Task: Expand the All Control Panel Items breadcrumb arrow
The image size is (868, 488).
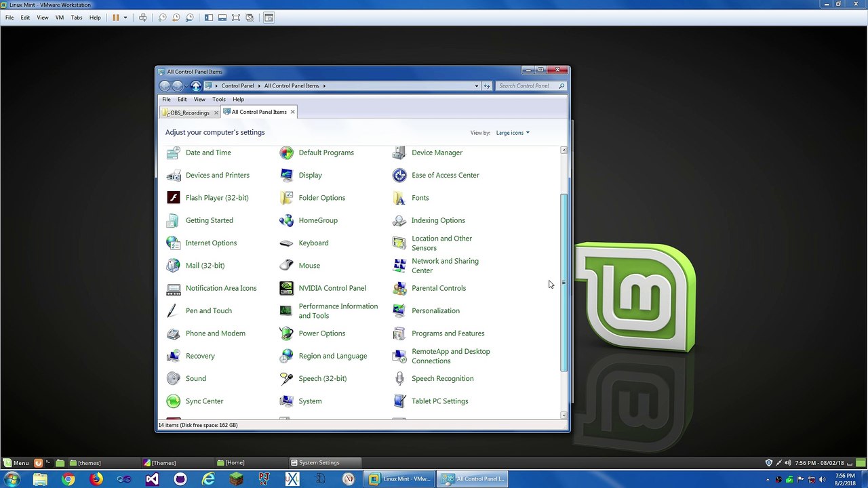Action: [325, 86]
